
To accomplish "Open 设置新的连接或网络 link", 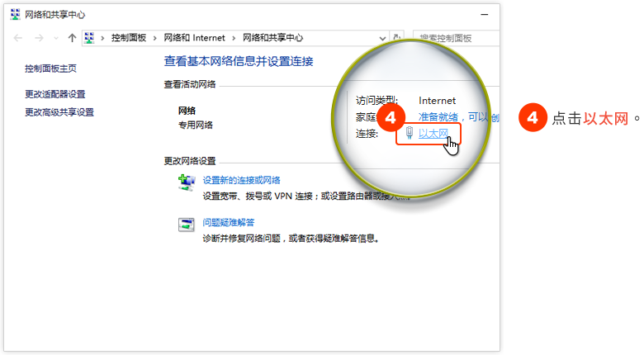I will pyautogui.click(x=242, y=180).
